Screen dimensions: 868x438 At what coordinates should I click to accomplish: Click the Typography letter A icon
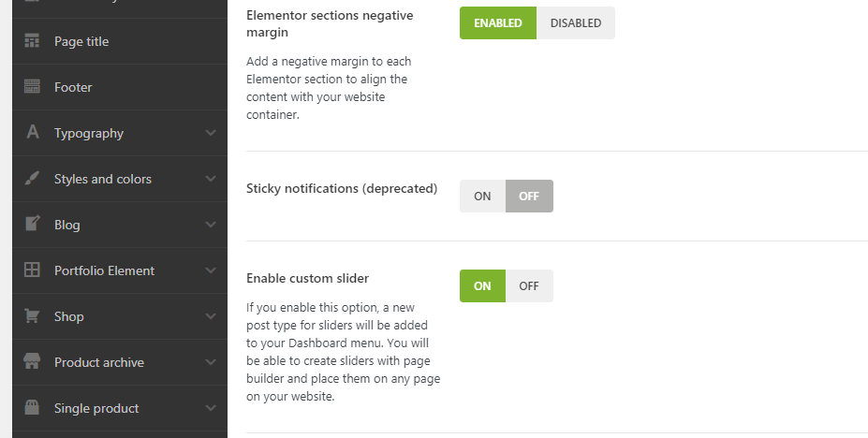tap(33, 133)
